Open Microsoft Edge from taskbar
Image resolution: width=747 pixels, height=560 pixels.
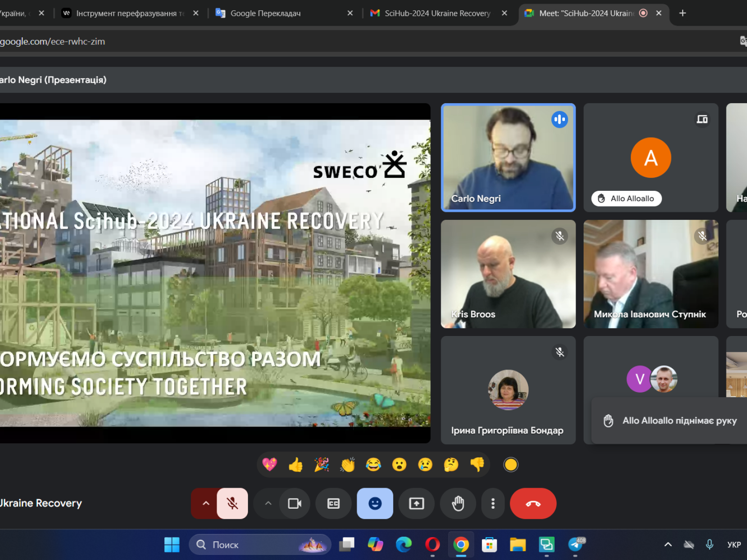404,545
